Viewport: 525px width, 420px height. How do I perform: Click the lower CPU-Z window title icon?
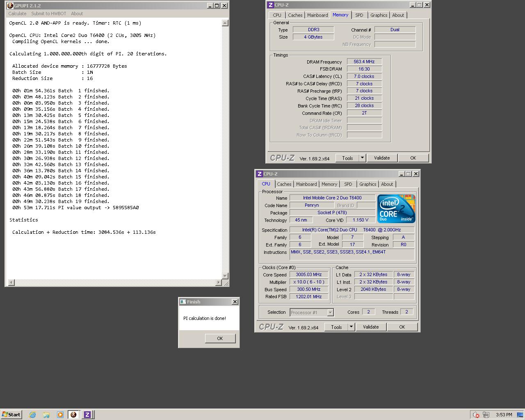[x=259, y=174]
